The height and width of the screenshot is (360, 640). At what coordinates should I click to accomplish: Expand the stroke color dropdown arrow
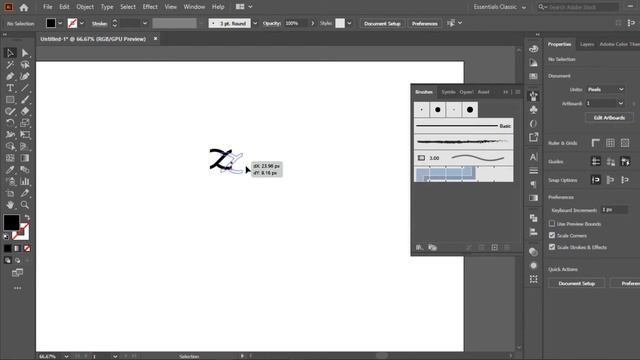[x=82, y=23]
